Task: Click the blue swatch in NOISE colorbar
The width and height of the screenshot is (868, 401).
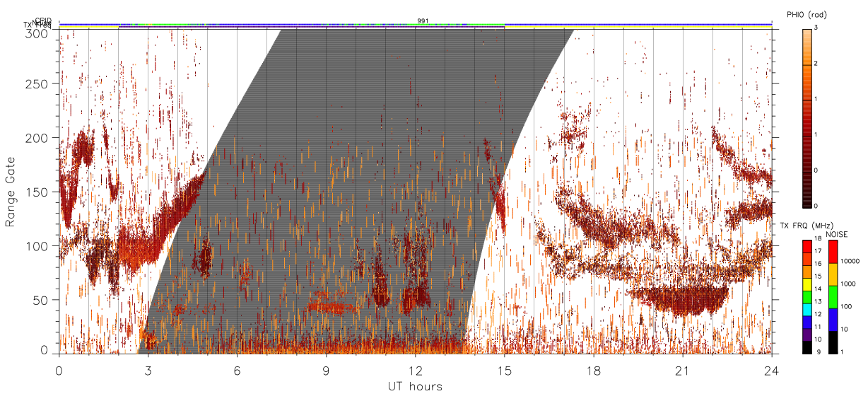Action: click(x=833, y=320)
